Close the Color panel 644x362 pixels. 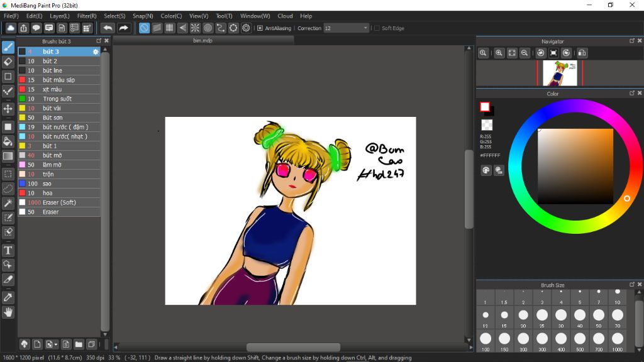click(x=640, y=93)
